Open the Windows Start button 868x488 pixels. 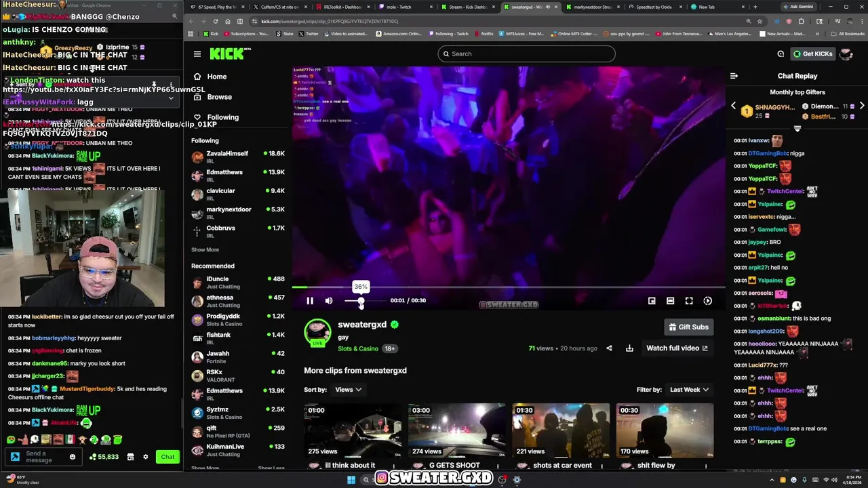351,480
